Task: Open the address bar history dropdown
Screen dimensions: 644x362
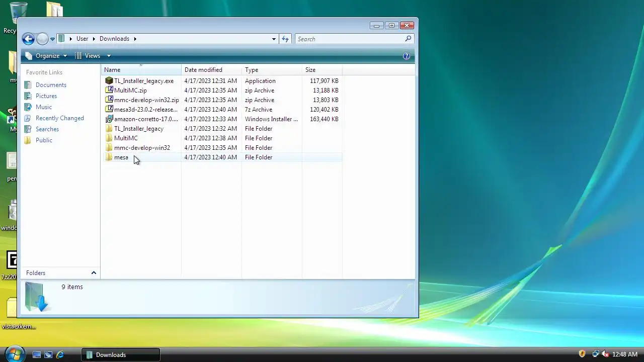Action: pyautogui.click(x=274, y=39)
